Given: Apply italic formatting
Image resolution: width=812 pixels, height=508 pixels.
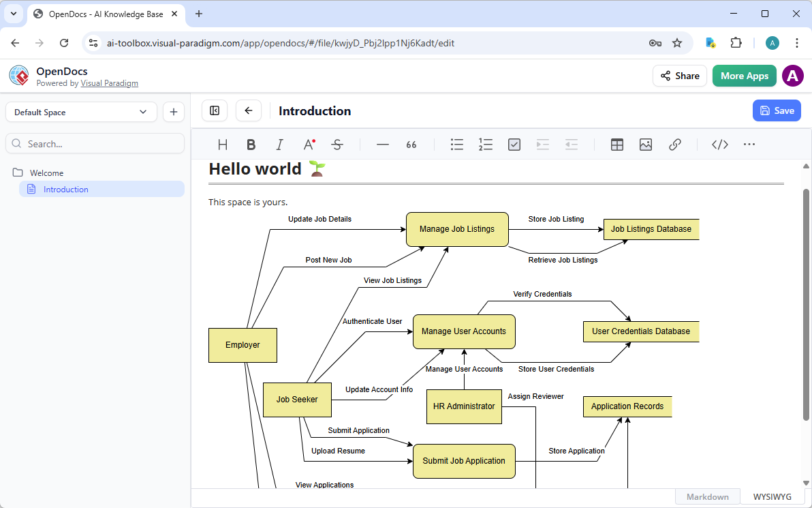Looking at the screenshot, I should tap(279, 144).
